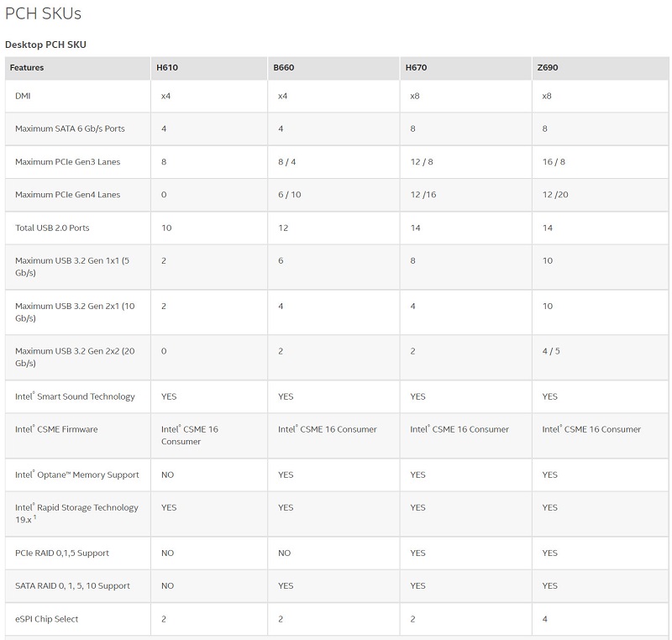This screenshot has width=672, height=640.
Task: Click the DMI row label
Action: click(x=24, y=96)
